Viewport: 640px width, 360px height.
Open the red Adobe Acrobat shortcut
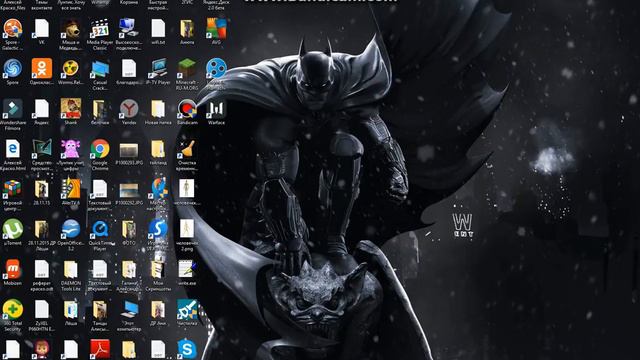pyautogui.click(x=100, y=349)
